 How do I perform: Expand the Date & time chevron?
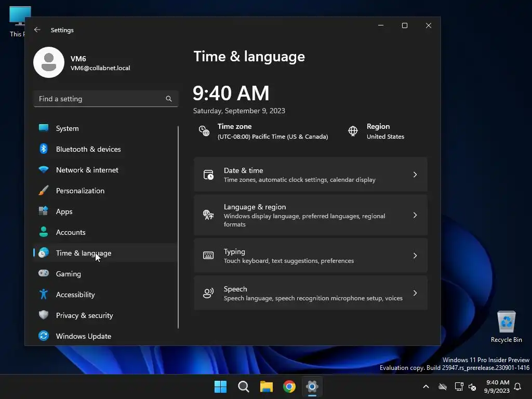(415, 175)
